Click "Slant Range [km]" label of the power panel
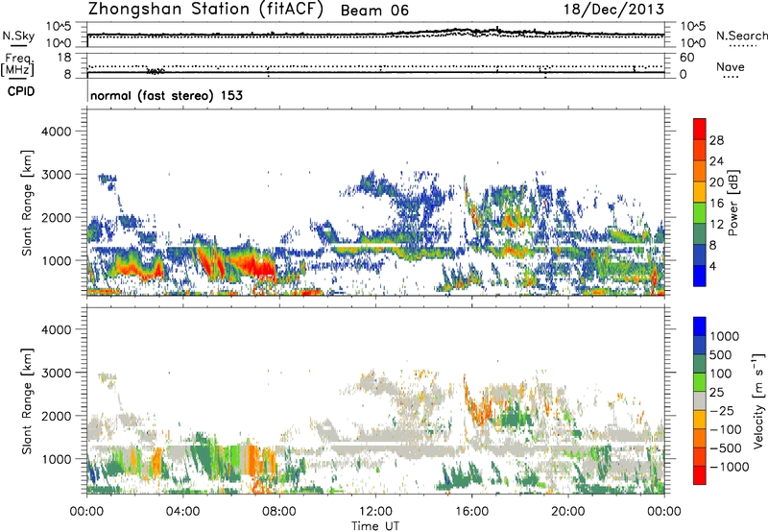This screenshot has height=532, width=768. click(x=27, y=203)
